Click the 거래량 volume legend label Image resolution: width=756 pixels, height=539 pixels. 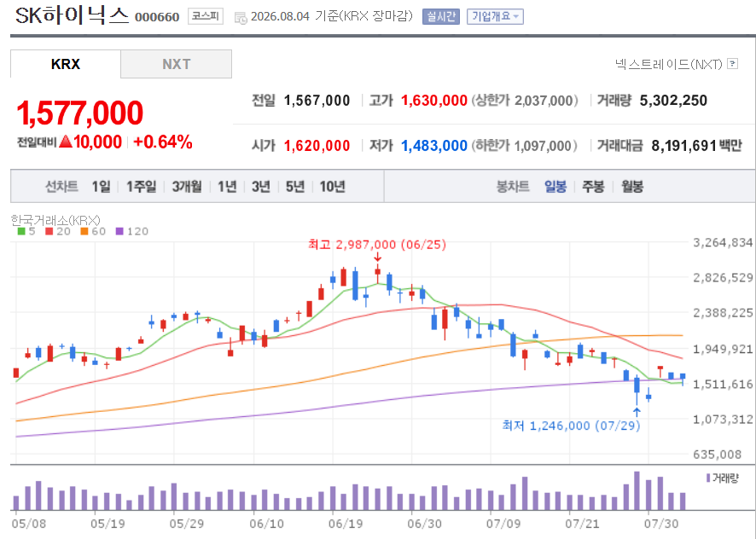(725, 478)
